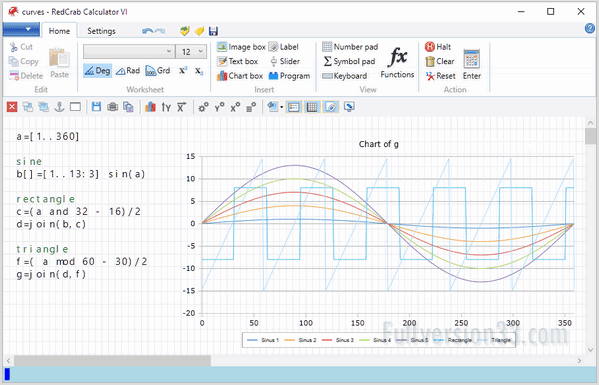Select Deg angle mode
Viewport: 599px width, 385px height.
pos(97,71)
